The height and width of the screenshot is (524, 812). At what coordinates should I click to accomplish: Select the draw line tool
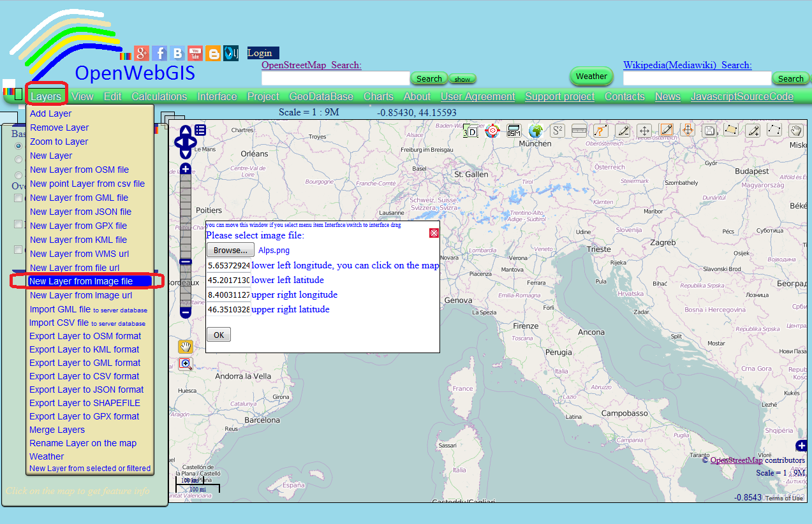pos(774,131)
